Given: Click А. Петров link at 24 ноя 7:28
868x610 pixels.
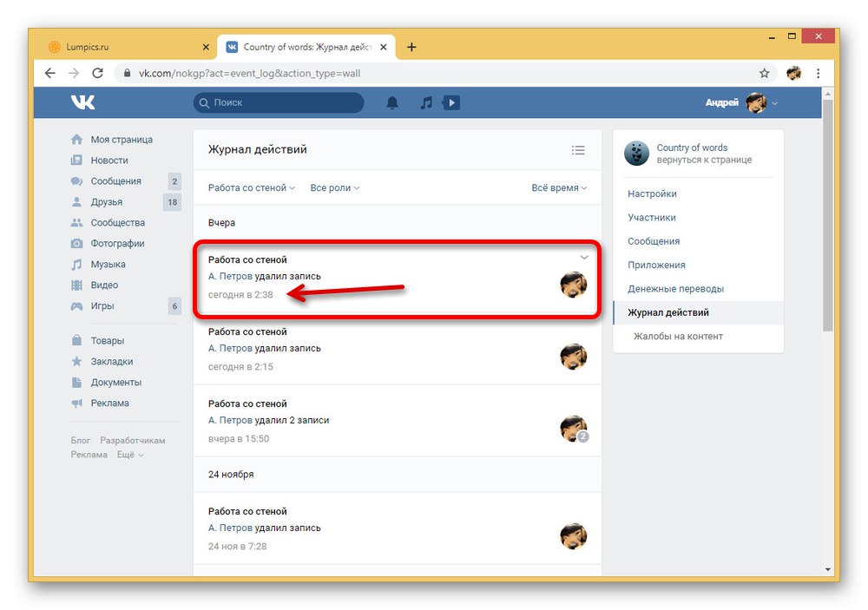Looking at the screenshot, I should [230, 528].
